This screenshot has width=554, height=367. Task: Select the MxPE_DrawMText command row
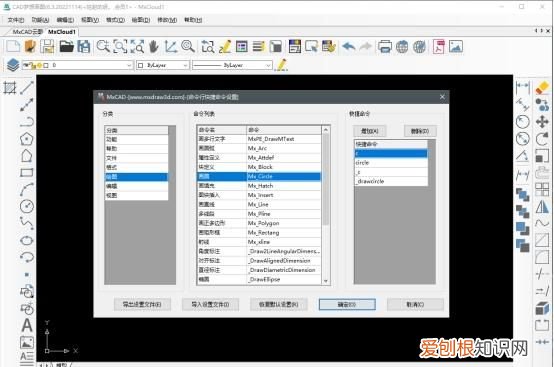(259, 139)
